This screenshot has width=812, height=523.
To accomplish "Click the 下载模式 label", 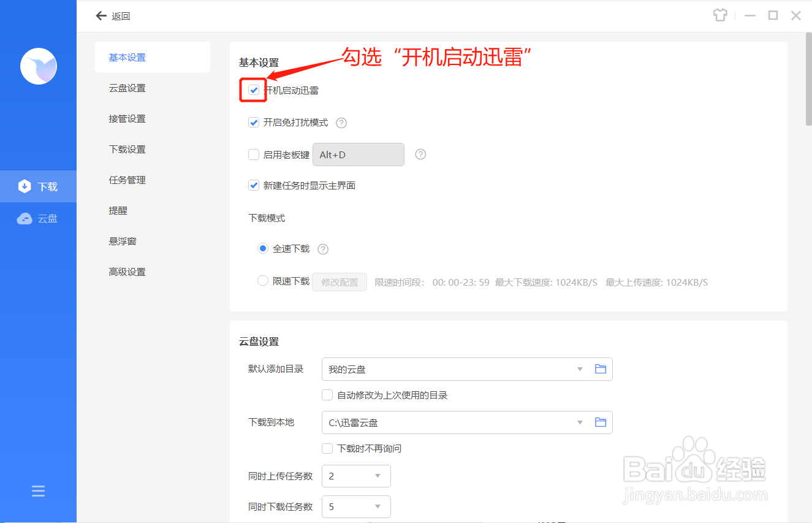I will tap(267, 218).
